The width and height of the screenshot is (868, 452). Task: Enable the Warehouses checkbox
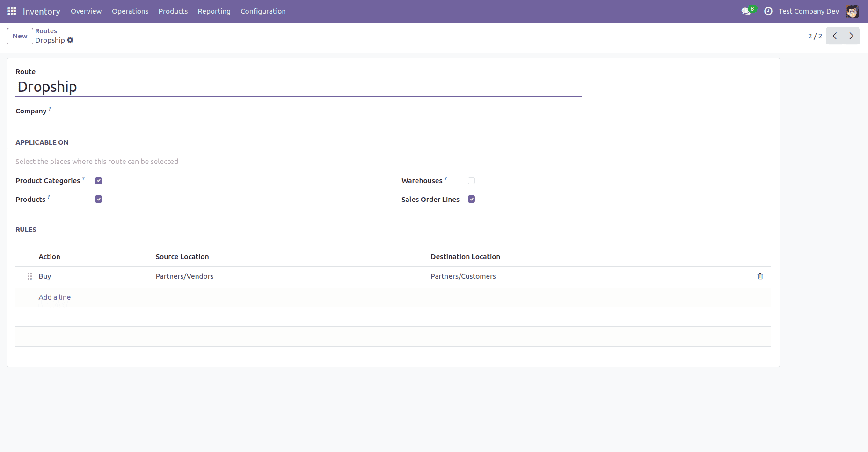472,180
